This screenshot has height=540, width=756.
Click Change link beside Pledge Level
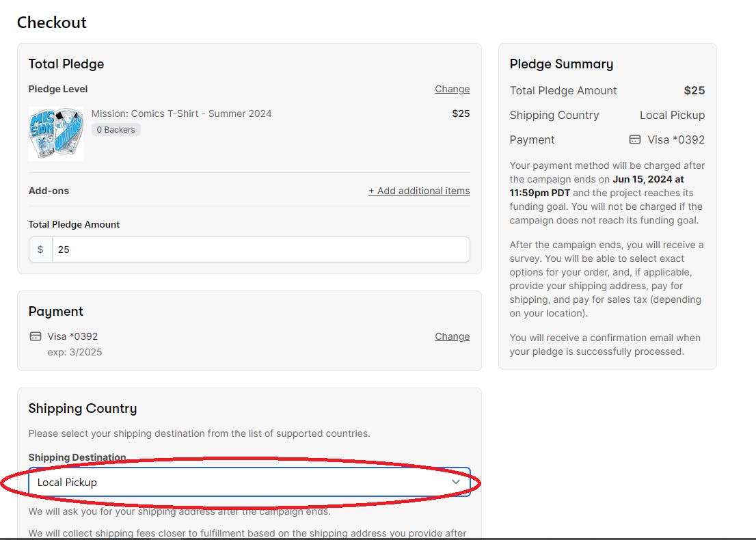(x=452, y=89)
